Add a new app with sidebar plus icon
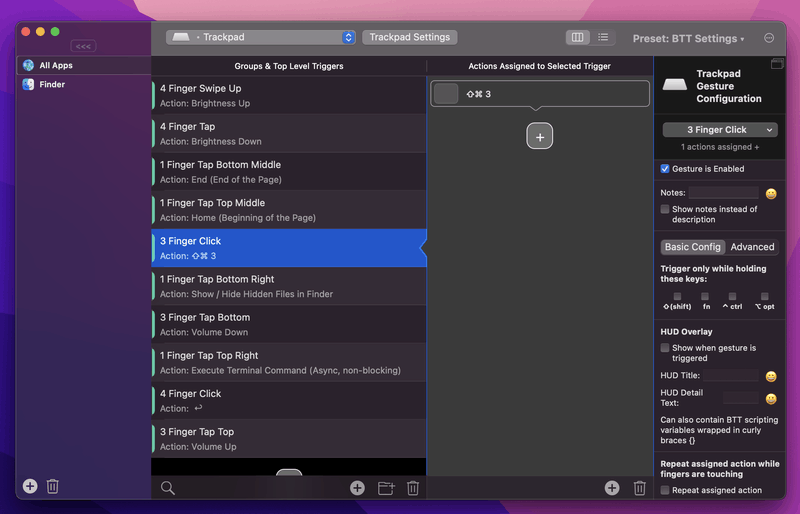Viewport: 800px width, 514px height. click(x=30, y=486)
